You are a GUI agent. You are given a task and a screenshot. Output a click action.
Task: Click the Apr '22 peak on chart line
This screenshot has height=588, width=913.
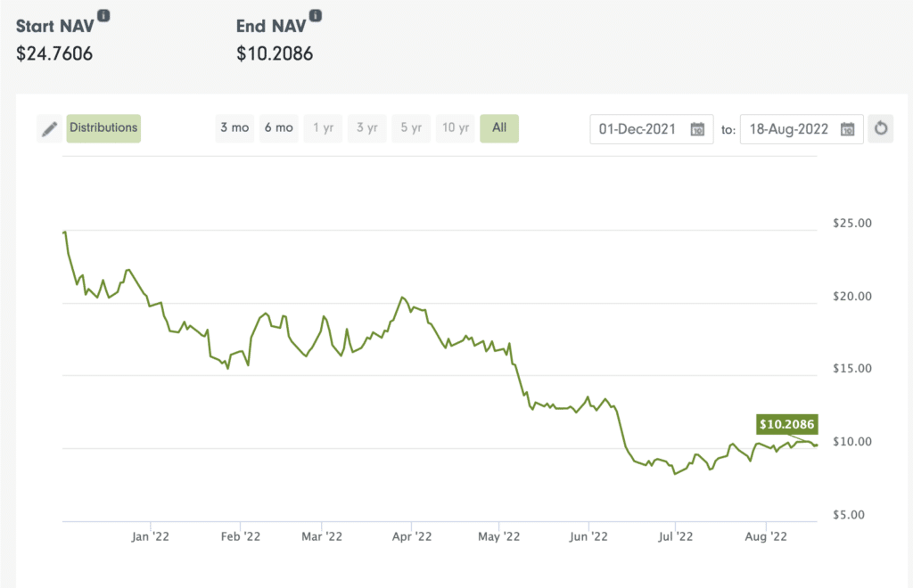pos(403,298)
